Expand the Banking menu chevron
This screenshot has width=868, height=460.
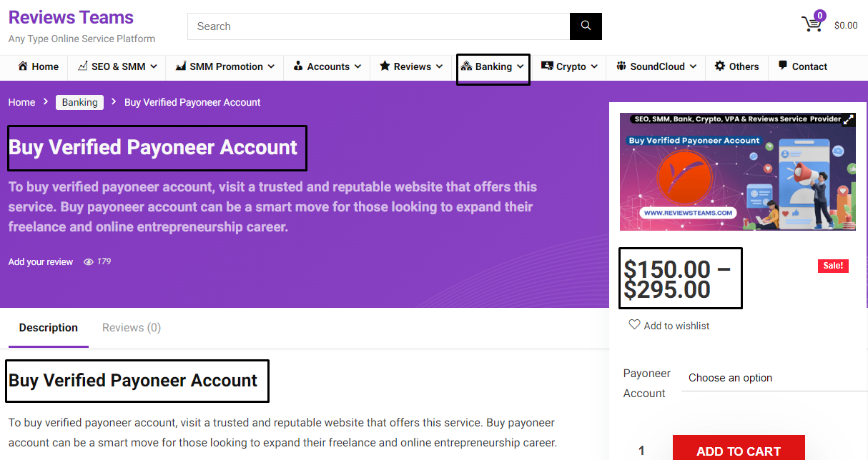pyautogui.click(x=521, y=66)
